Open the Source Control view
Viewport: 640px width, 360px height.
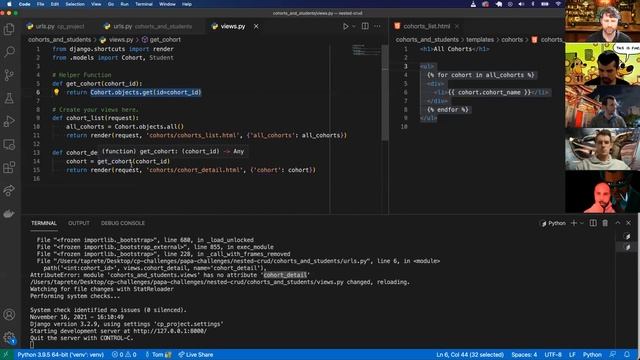click(x=9, y=75)
